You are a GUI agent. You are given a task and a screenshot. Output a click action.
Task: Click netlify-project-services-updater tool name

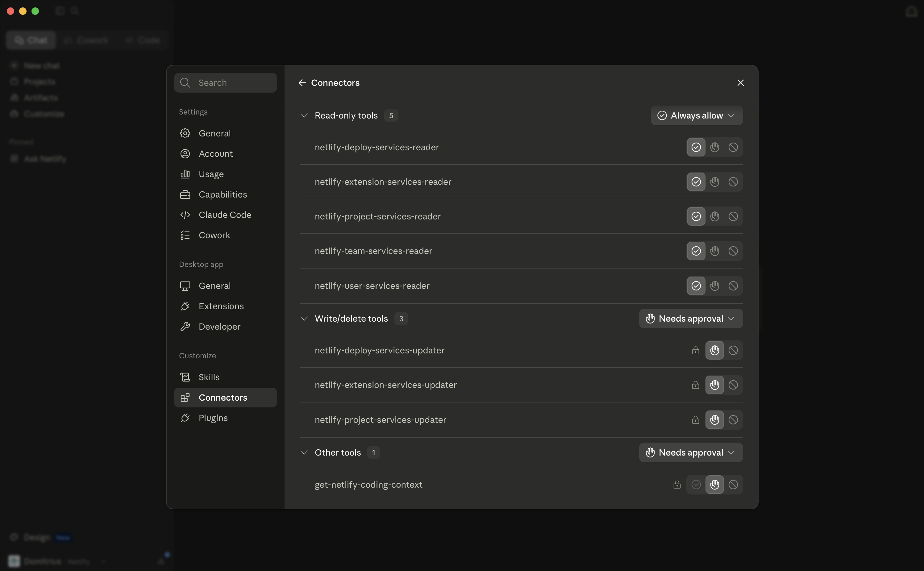coord(381,419)
